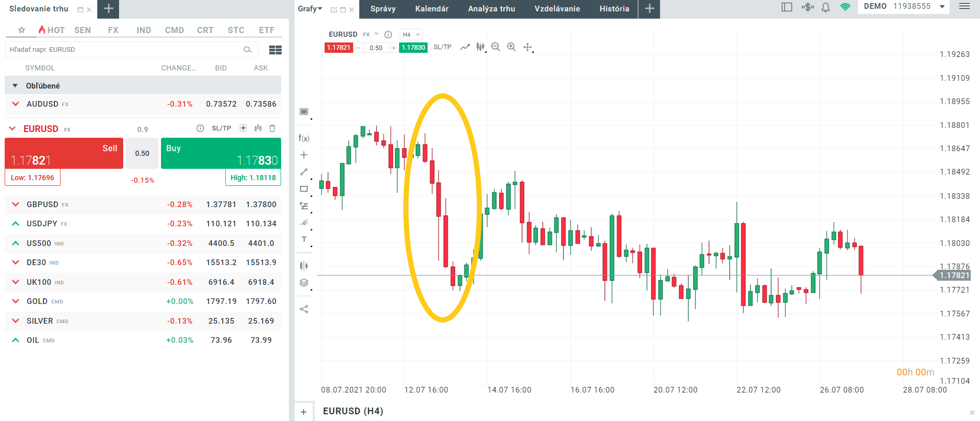The width and height of the screenshot is (980, 421).
Task: Add chart with plus beside EURUSD (H4)
Action: point(303,412)
